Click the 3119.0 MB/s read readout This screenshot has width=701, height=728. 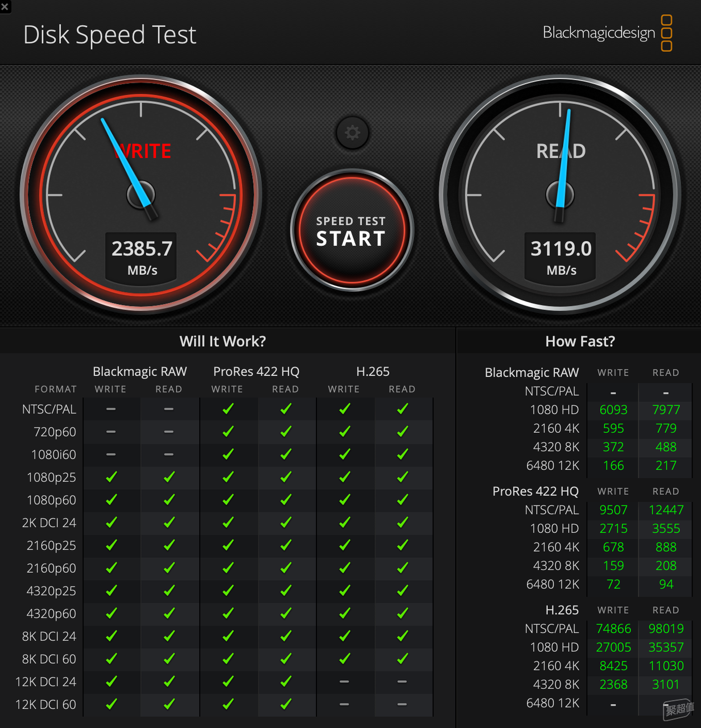pos(560,257)
